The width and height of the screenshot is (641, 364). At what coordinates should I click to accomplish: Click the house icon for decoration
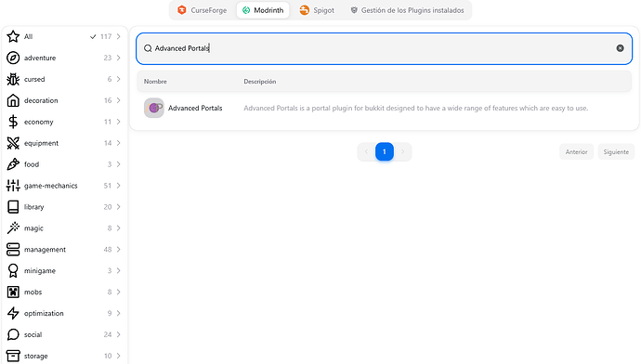pyautogui.click(x=13, y=100)
